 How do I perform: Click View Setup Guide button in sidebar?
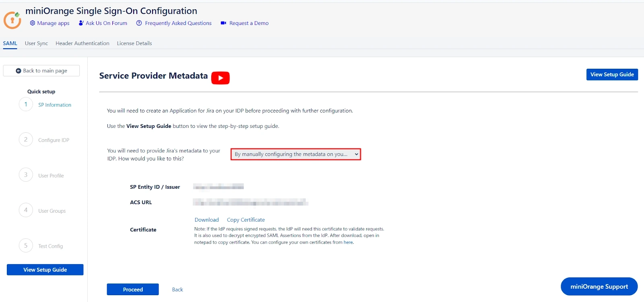[x=45, y=270]
